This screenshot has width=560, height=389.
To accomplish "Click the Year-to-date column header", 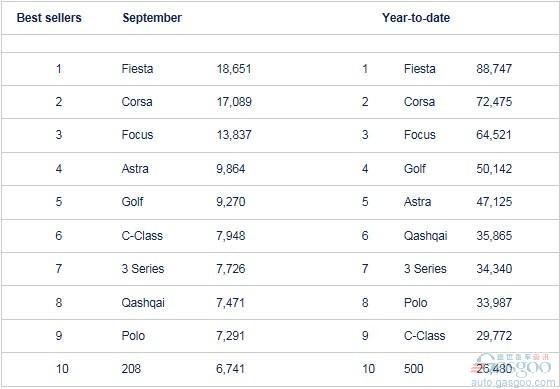I will pos(416,18).
